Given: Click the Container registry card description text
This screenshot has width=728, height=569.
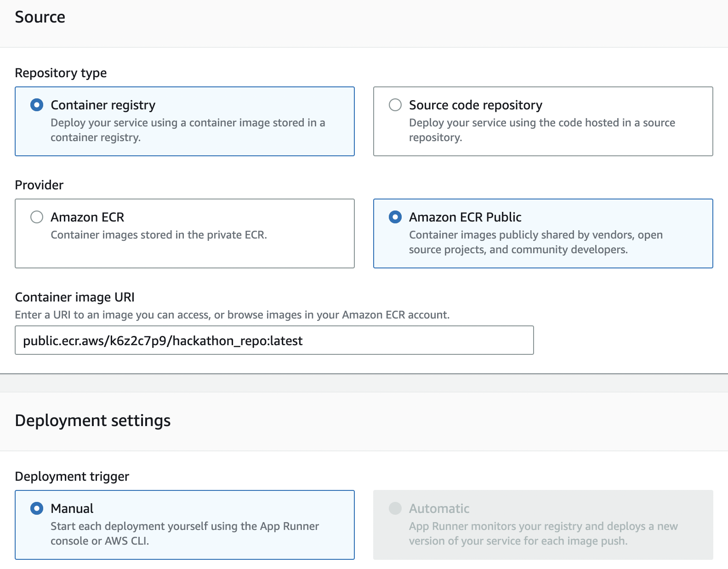Looking at the screenshot, I should [188, 130].
